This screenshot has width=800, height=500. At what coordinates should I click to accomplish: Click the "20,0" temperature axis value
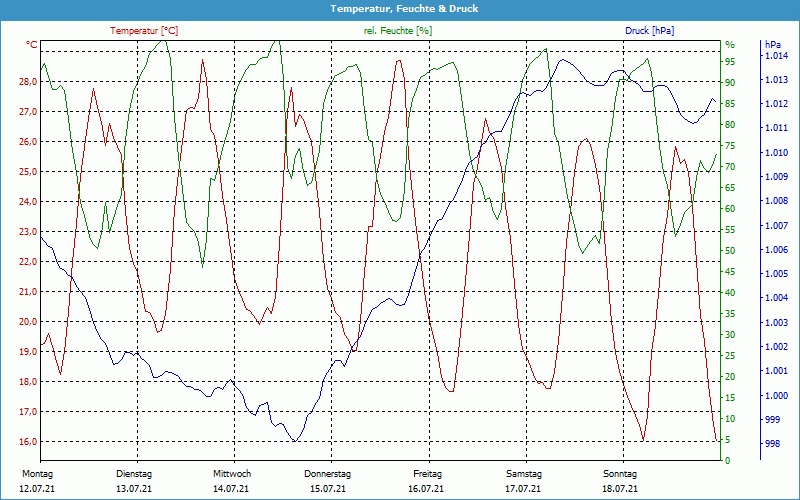coord(29,322)
